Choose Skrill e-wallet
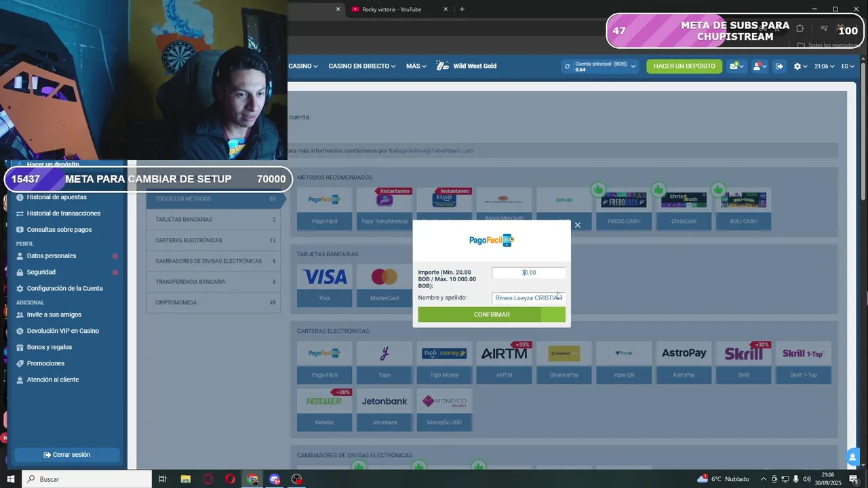Viewport: 868px width, 488px height. (743, 363)
